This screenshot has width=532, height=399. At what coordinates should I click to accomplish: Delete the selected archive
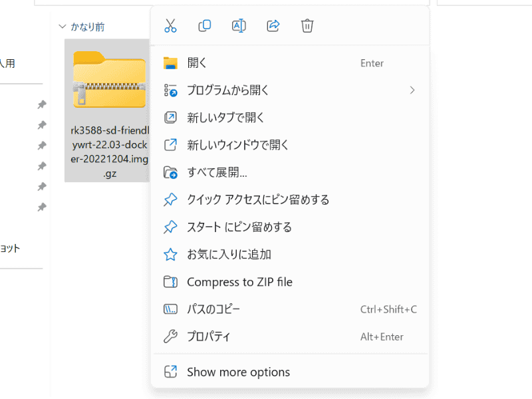click(x=307, y=26)
